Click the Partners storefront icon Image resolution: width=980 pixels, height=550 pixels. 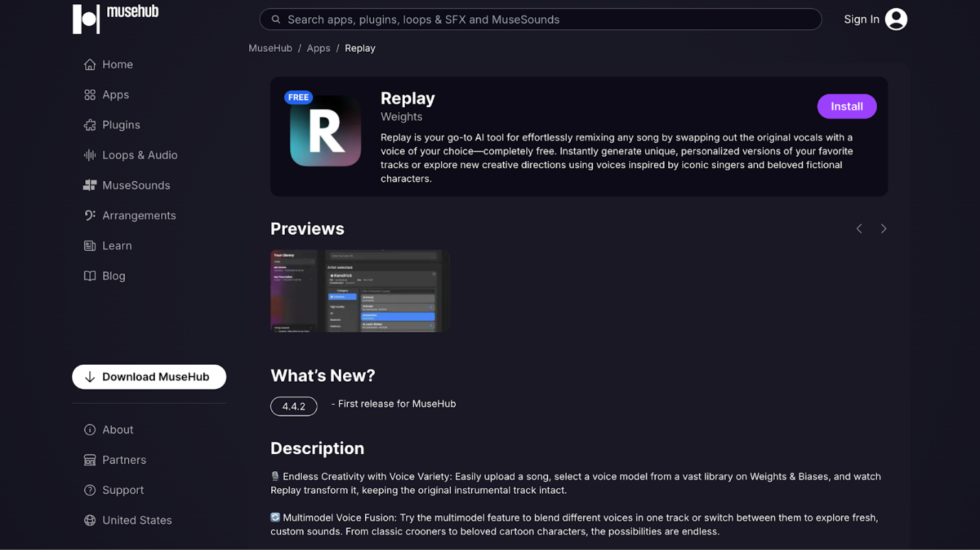[89, 460]
